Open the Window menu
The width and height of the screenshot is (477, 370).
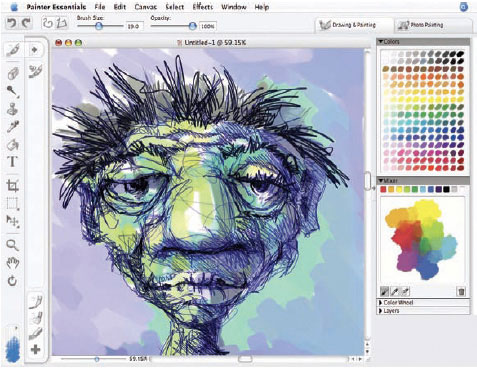(x=234, y=7)
